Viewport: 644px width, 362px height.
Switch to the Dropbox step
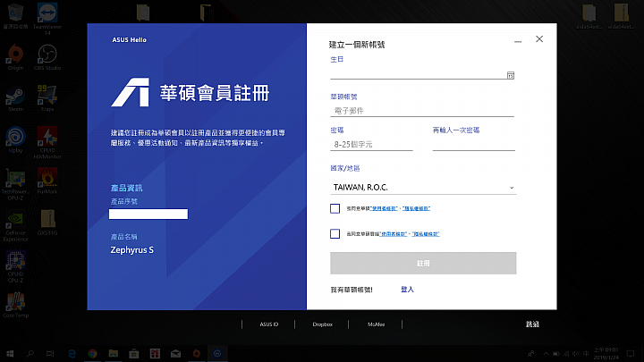(322, 324)
